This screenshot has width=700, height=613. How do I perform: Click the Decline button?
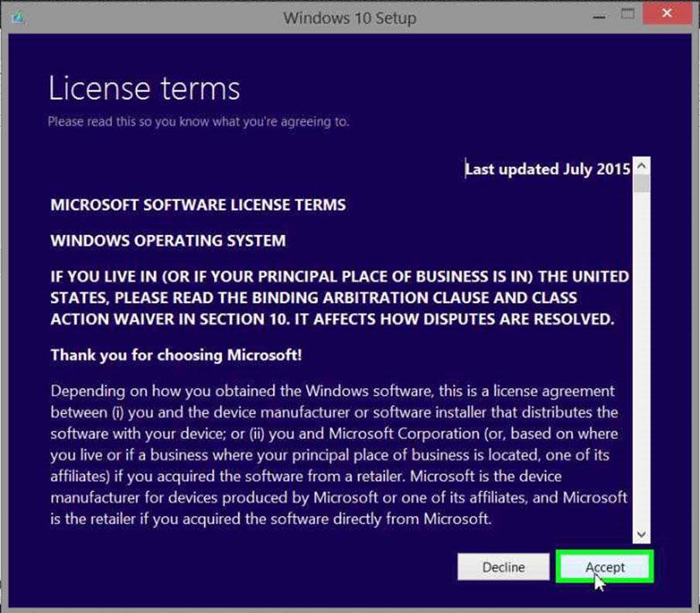coord(503,567)
